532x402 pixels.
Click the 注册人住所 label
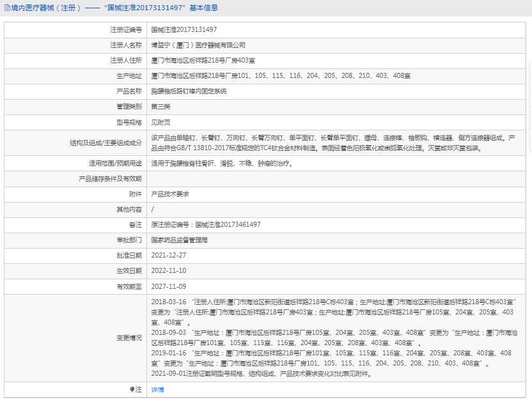pyautogui.click(x=126, y=60)
